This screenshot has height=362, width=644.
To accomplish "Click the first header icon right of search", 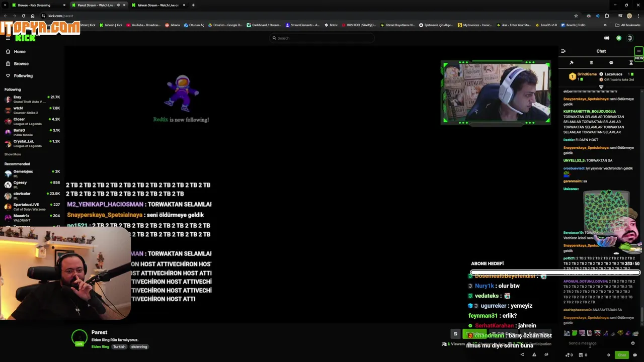I will [x=607, y=38].
